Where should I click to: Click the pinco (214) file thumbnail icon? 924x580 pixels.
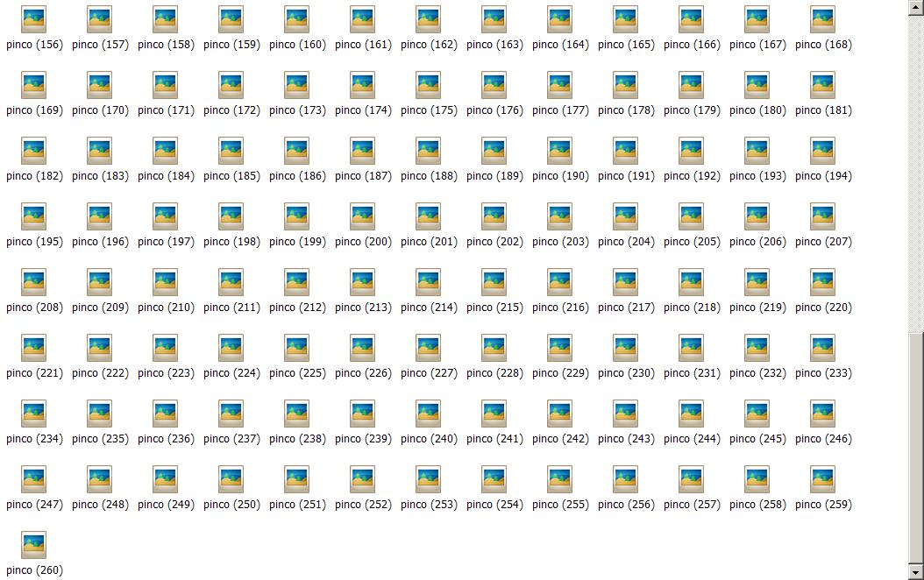428,282
